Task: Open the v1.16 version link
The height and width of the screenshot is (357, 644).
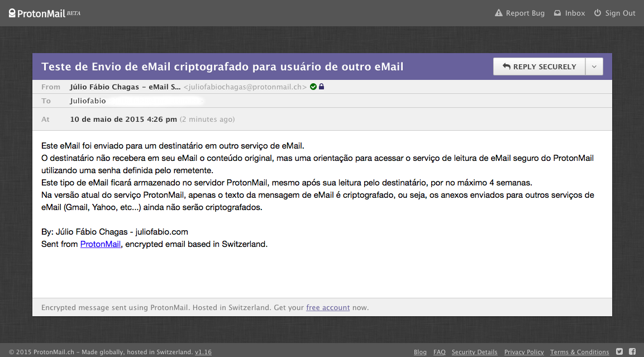Action: 203,352
